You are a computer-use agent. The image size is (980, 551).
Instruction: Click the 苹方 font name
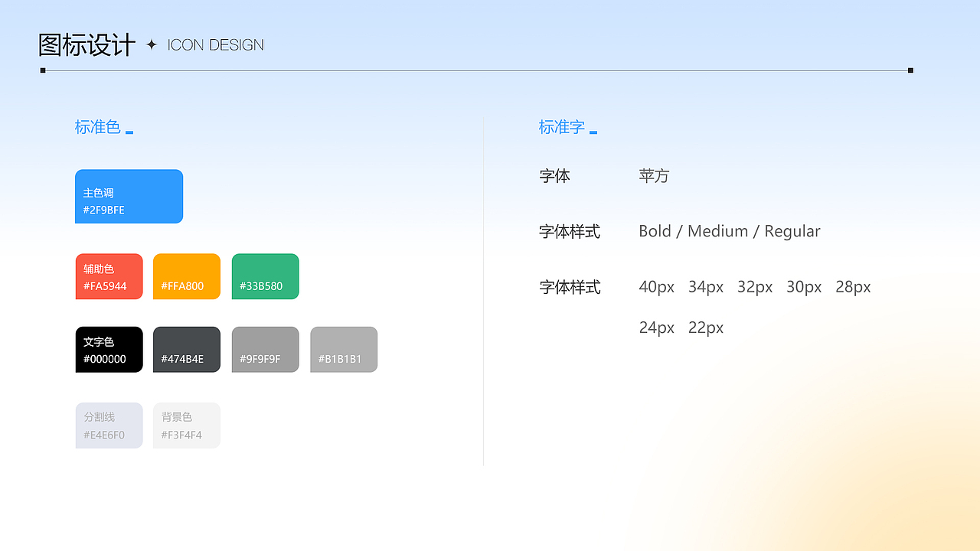[655, 176]
